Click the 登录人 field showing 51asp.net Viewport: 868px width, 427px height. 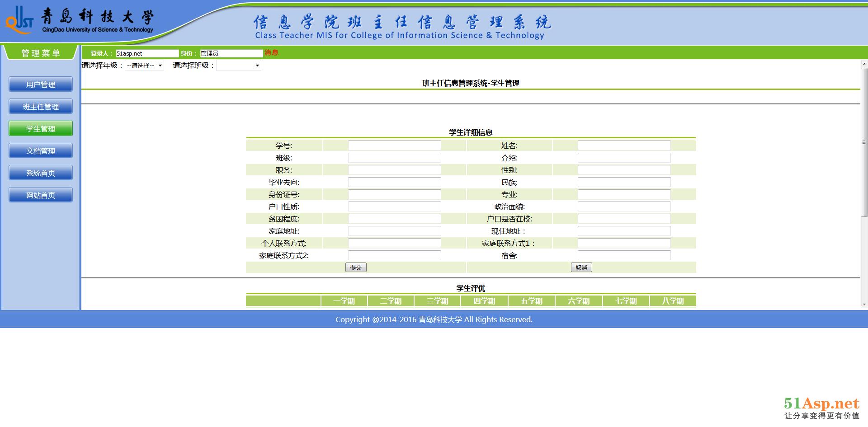[x=147, y=53]
